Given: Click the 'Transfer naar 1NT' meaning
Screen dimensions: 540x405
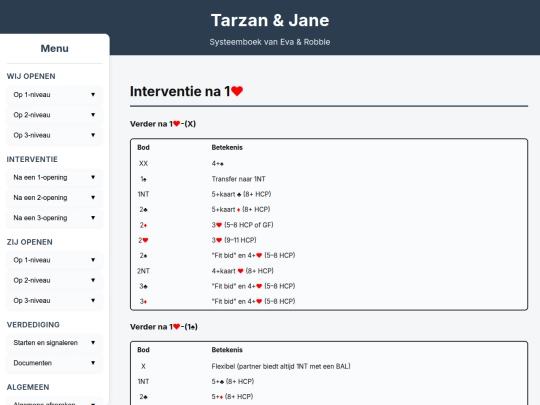Looking at the screenshot, I should tap(238, 179).
